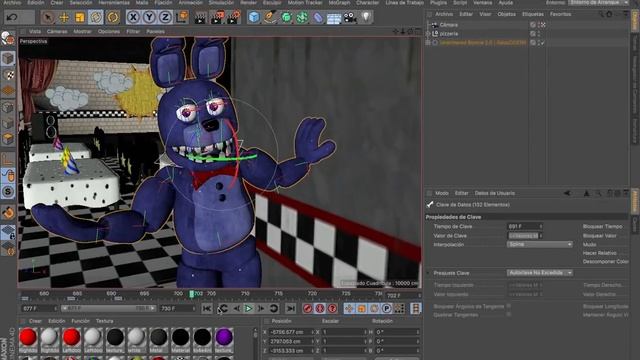Open viewport Filtrar menu
This screenshot has height=360, width=640.
133,31
